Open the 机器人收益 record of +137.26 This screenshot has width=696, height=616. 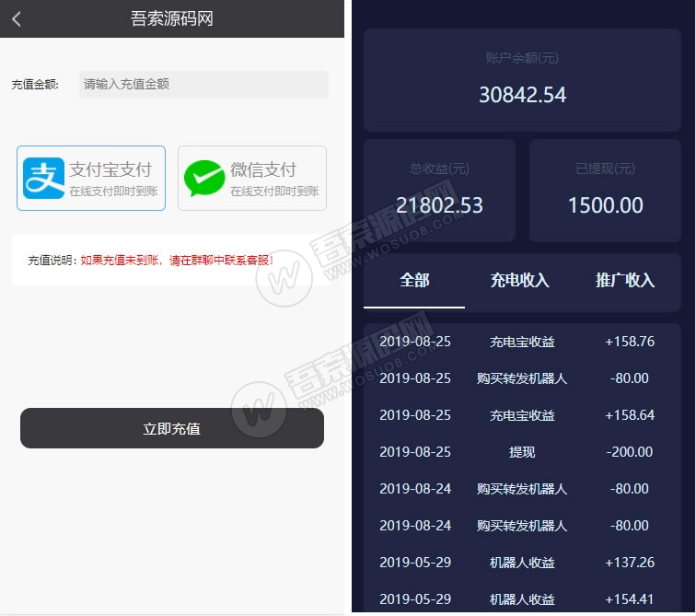click(522, 563)
